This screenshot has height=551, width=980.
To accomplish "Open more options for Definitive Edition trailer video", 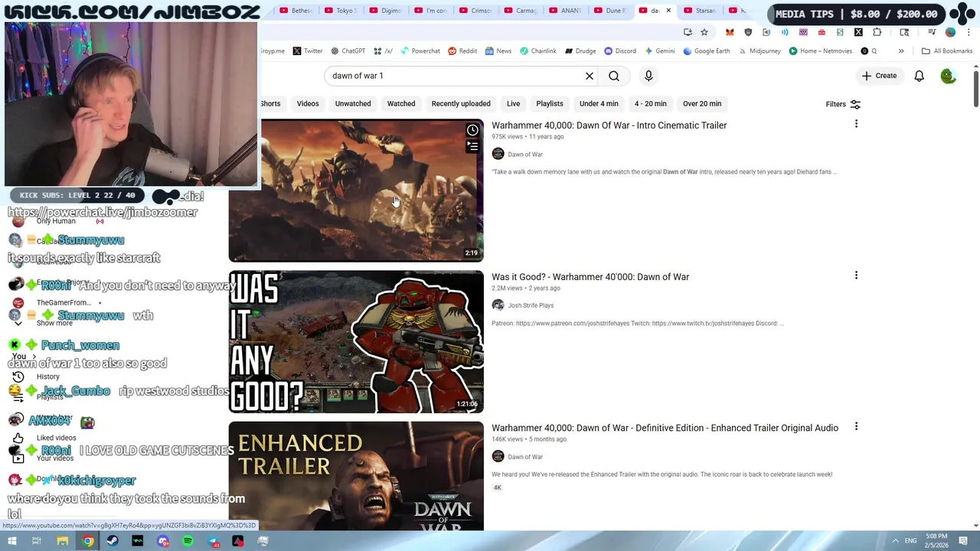I will tap(856, 426).
